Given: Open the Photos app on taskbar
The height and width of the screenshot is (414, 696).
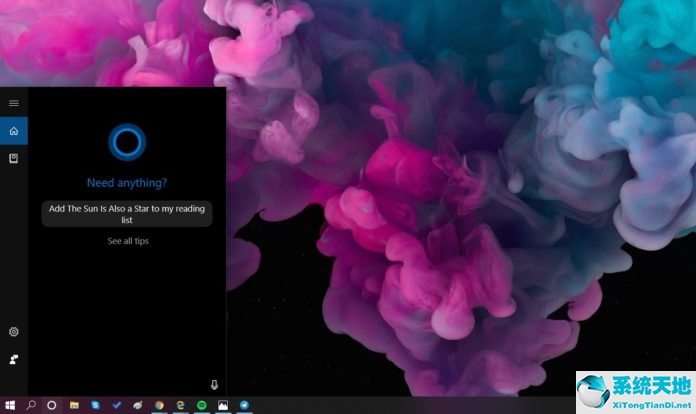Looking at the screenshot, I should (x=223, y=405).
